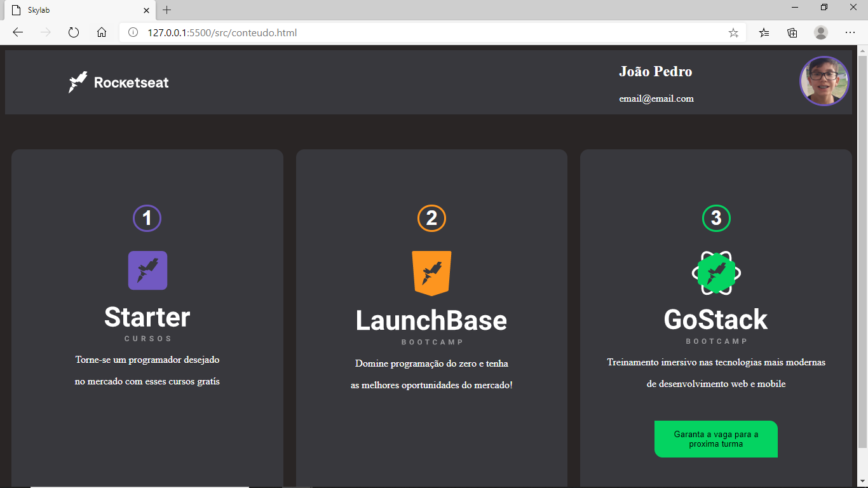Click the orange number 2 circle
868x488 pixels.
click(431, 219)
